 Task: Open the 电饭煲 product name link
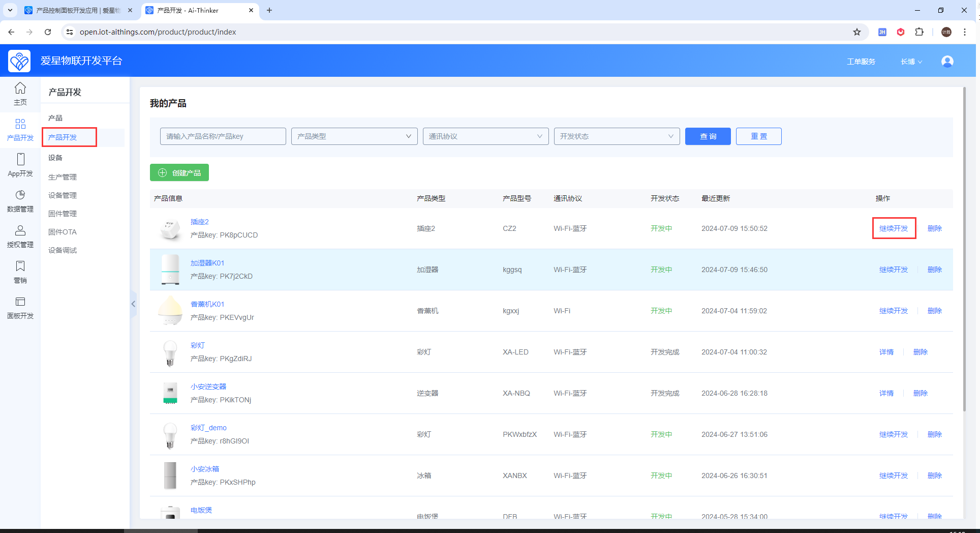201,510
